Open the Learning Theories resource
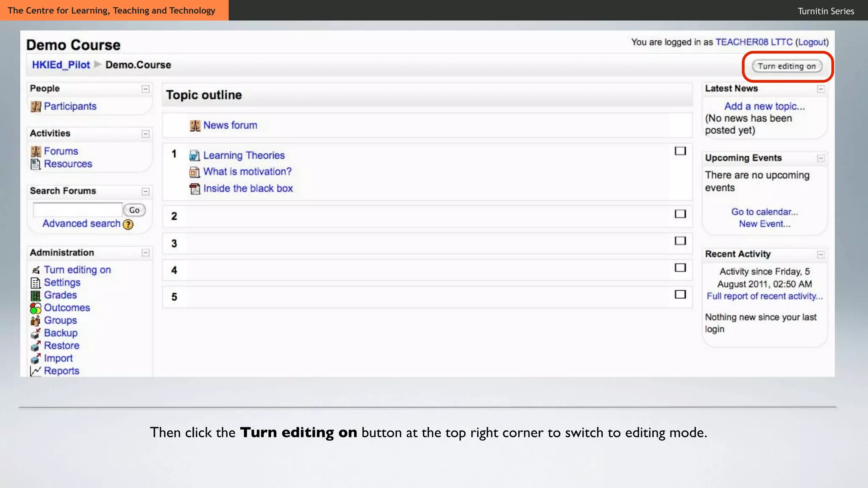Image resolution: width=868 pixels, height=488 pixels. point(244,155)
